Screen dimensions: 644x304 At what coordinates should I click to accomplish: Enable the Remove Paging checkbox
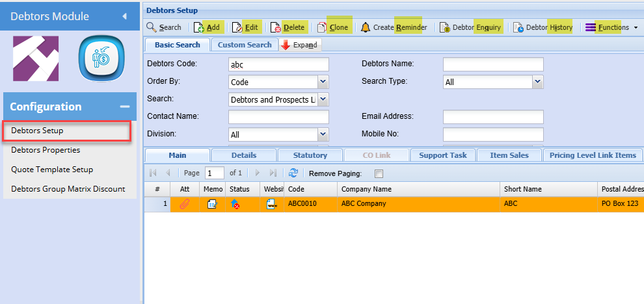(379, 173)
